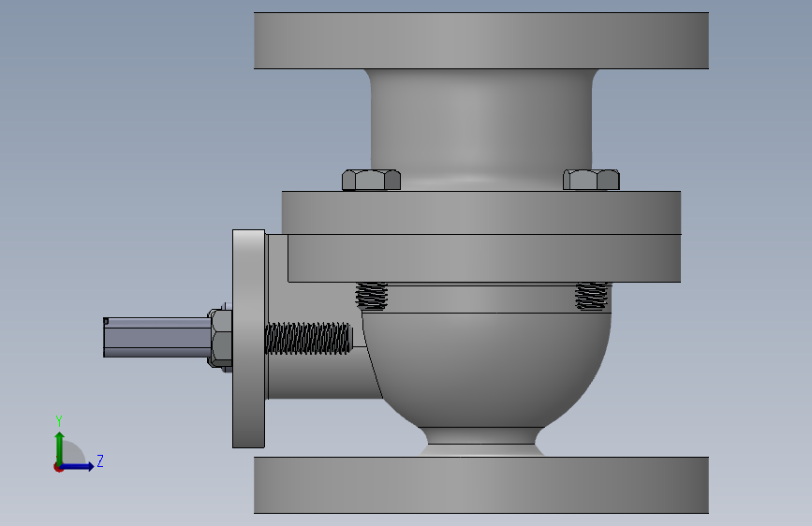This screenshot has height=526, width=812.
Task: Click the blue Z axis arrow of the triad
Action: click(78, 466)
